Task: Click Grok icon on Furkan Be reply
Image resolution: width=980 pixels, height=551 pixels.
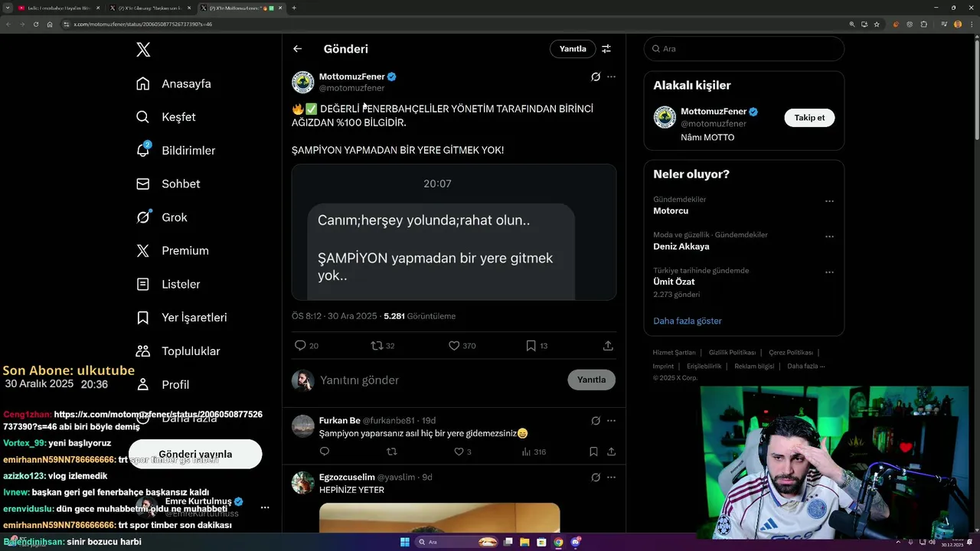Action: [596, 421]
